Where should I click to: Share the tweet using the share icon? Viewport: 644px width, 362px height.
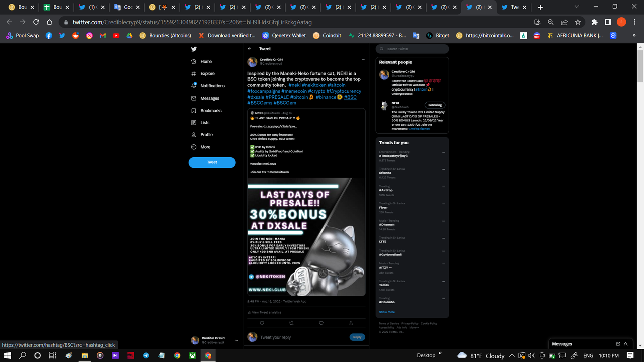pos(351,323)
